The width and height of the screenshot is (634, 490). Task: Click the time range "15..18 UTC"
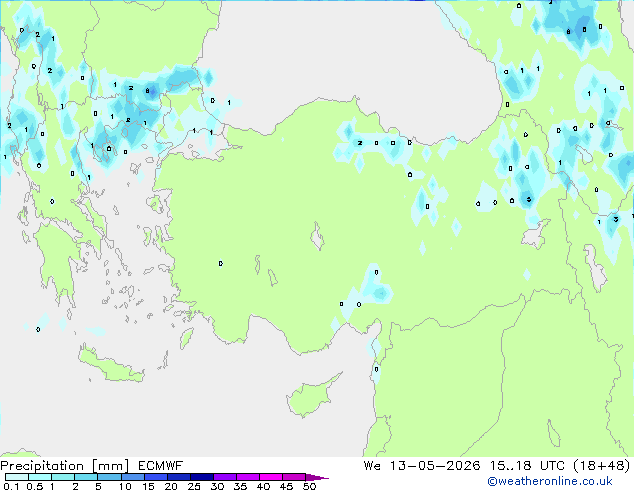[527, 466]
